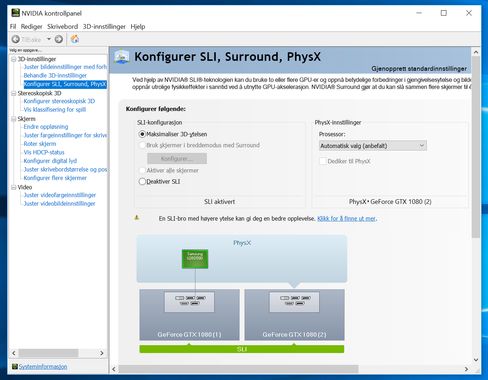Open Konfigurer digital lyd tree item

50,161
